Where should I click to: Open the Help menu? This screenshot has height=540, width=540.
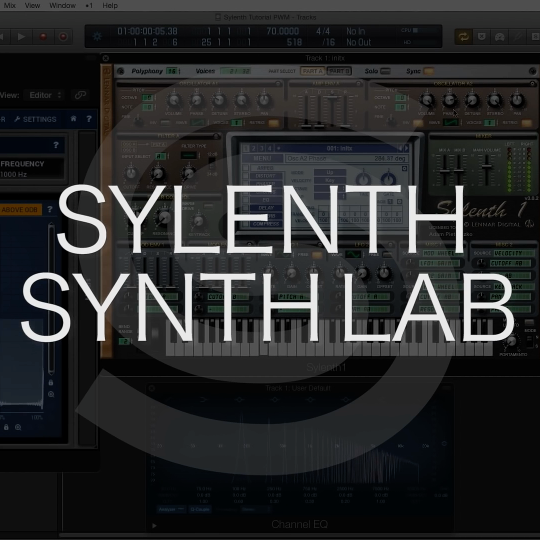(x=110, y=6)
